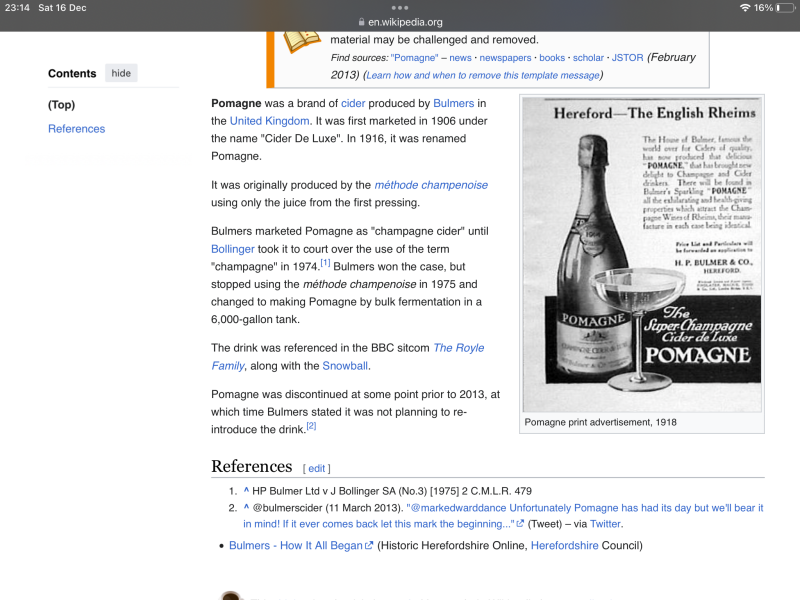Viewport: 800px width, 600px height.
Task: Open the newspapers sources link
Action: (505, 58)
